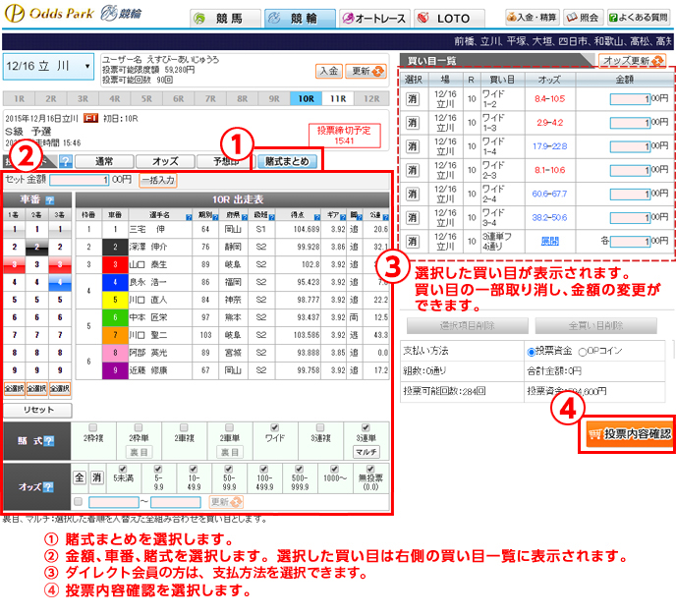Click the 入金・精算 button
Screen dimensions: 676x616
532,18
